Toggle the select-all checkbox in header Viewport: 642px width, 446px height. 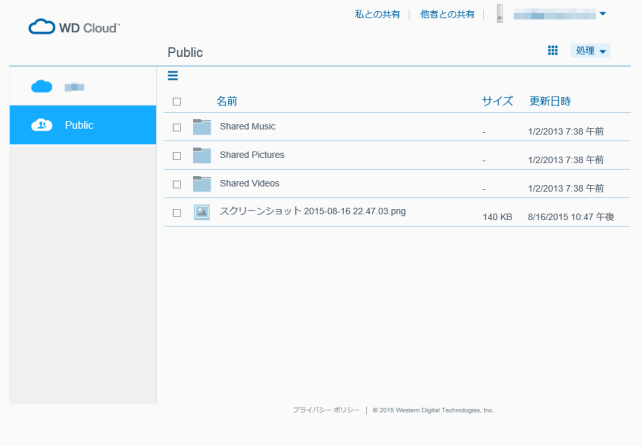pyautogui.click(x=177, y=102)
